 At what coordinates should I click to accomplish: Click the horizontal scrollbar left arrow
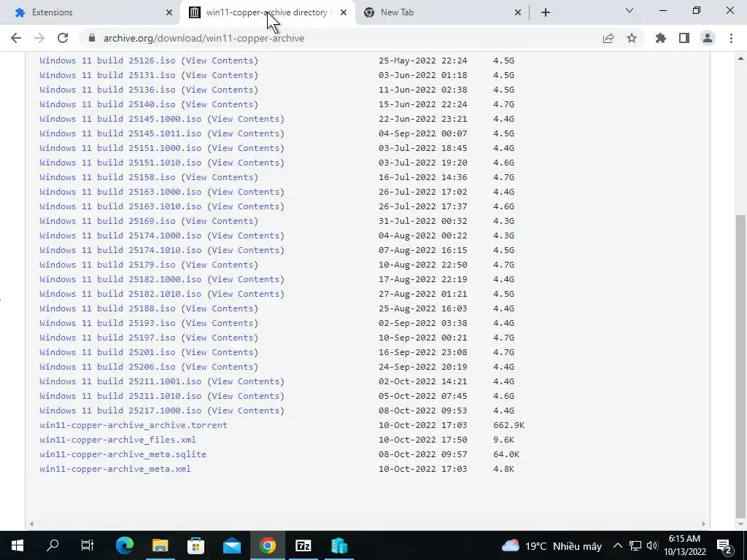[x=31, y=524]
